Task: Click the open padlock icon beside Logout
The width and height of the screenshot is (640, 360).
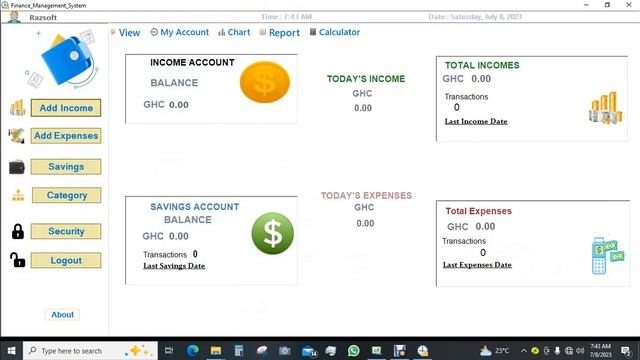Action: pyautogui.click(x=17, y=260)
